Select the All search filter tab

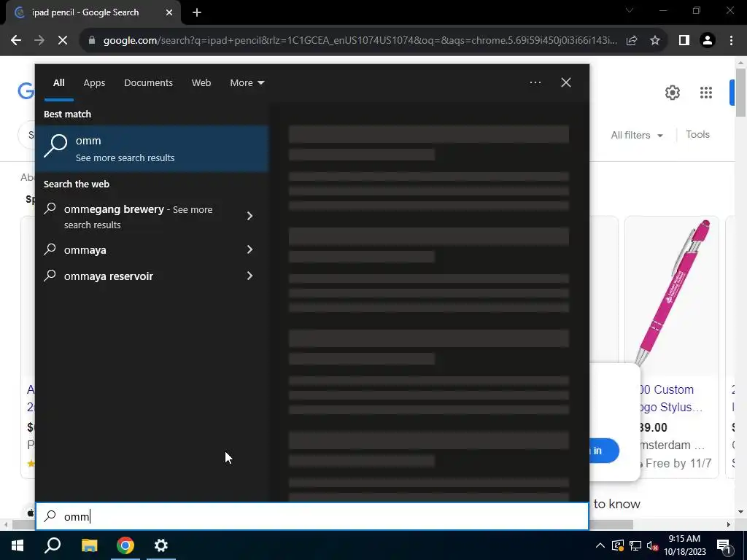pyautogui.click(x=58, y=83)
